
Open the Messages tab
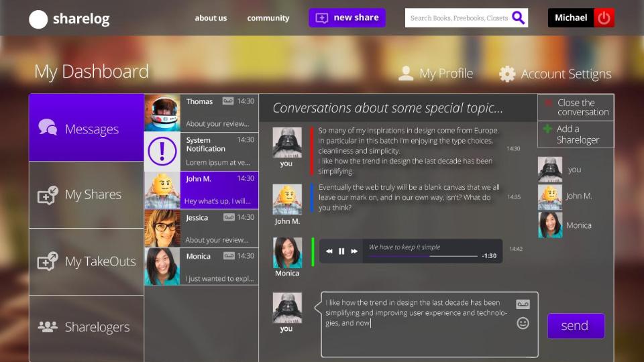pos(87,128)
